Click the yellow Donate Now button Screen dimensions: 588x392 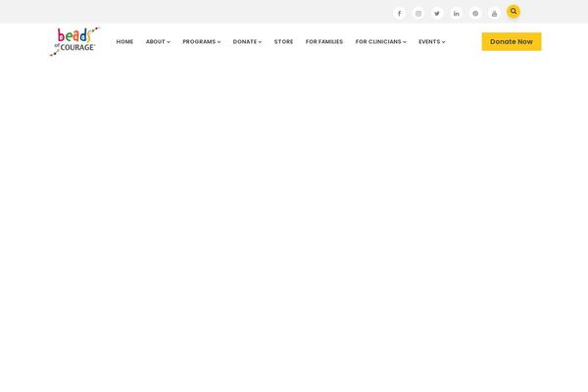(512, 41)
